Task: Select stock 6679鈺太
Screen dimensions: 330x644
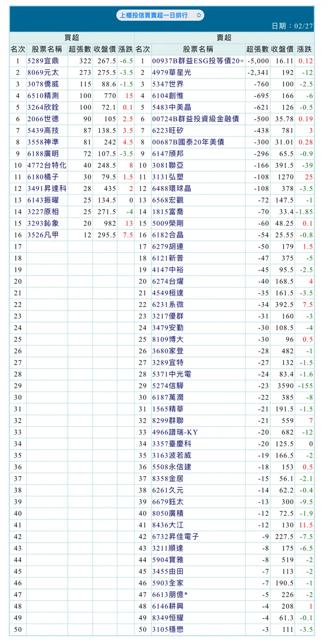Action: coord(168,502)
